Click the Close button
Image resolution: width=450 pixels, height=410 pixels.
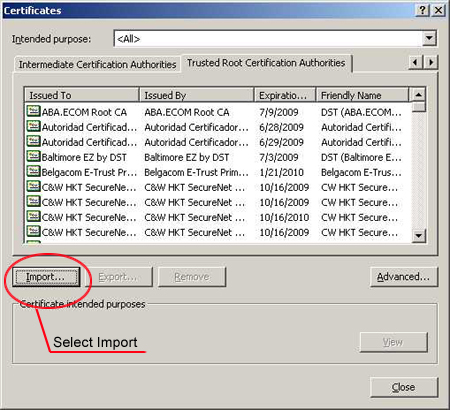tap(403, 387)
